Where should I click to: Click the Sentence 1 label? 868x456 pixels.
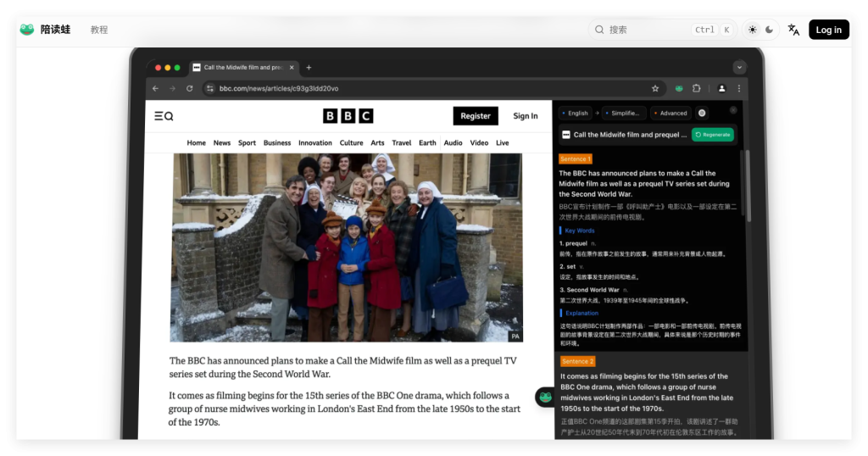coord(576,158)
